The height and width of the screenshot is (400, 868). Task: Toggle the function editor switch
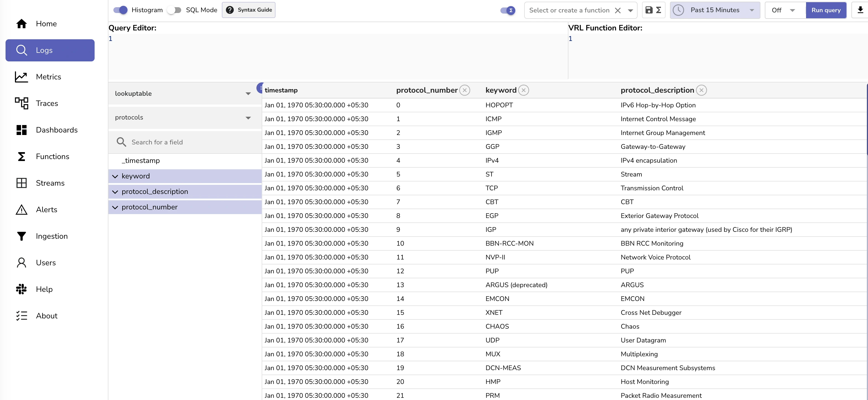coord(508,11)
